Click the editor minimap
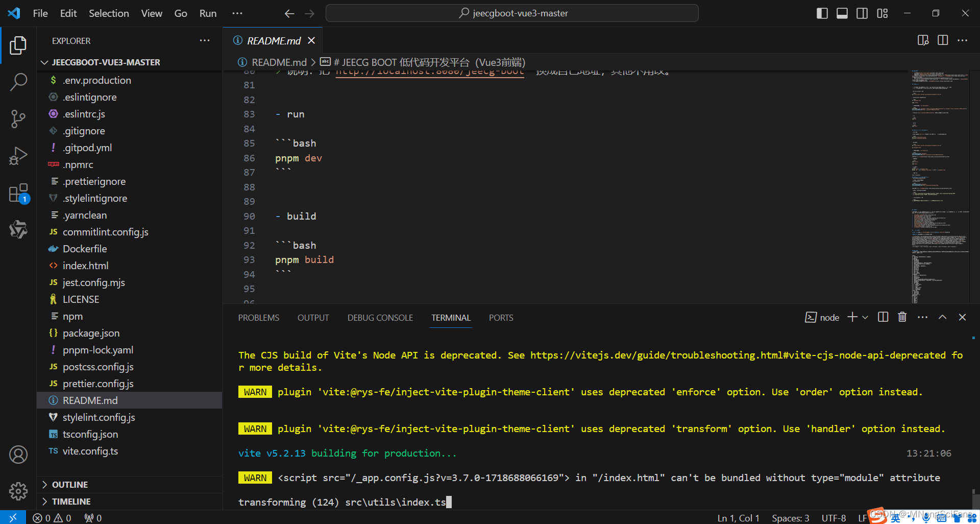Screen dimensions: 980x524 click(x=940, y=187)
